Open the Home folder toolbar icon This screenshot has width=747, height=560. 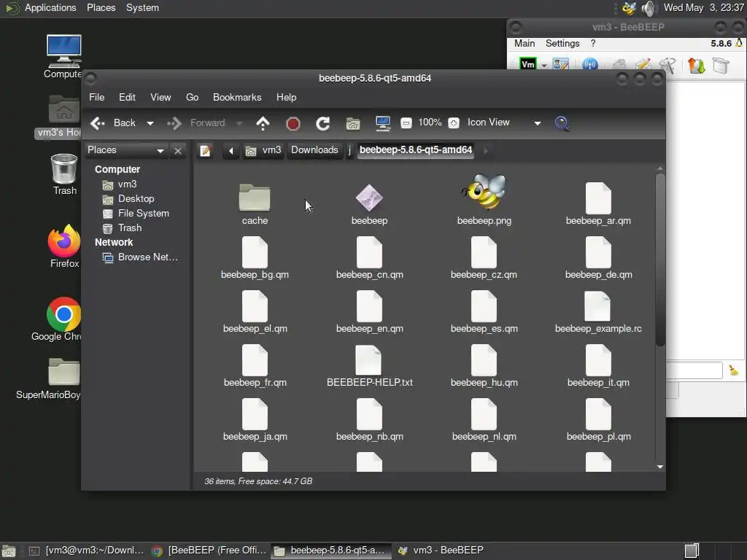353,124
